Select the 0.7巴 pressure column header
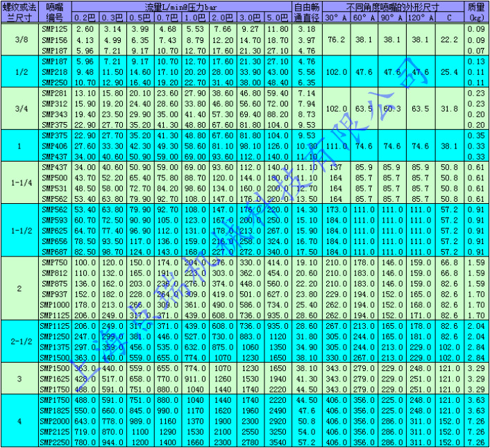 [168, 17]
